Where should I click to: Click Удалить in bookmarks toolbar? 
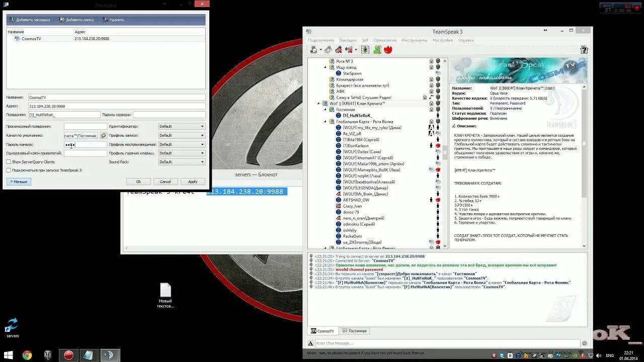click(x=113, y=20)
